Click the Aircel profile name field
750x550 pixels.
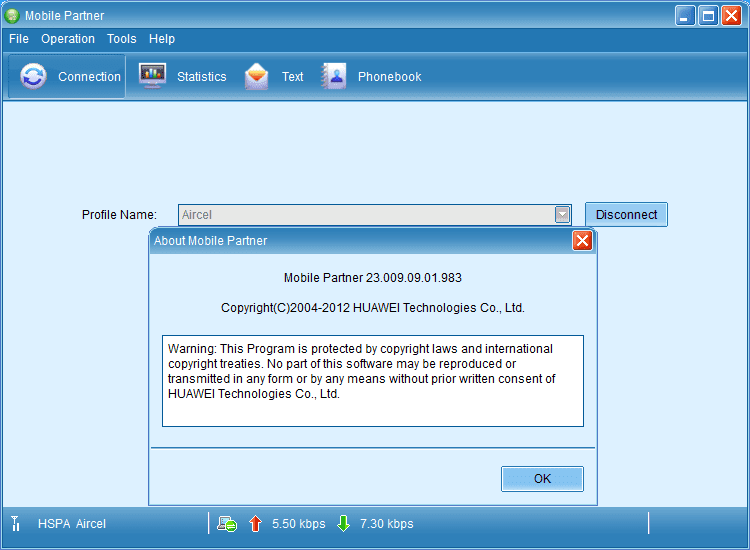(x=375, y=215)
